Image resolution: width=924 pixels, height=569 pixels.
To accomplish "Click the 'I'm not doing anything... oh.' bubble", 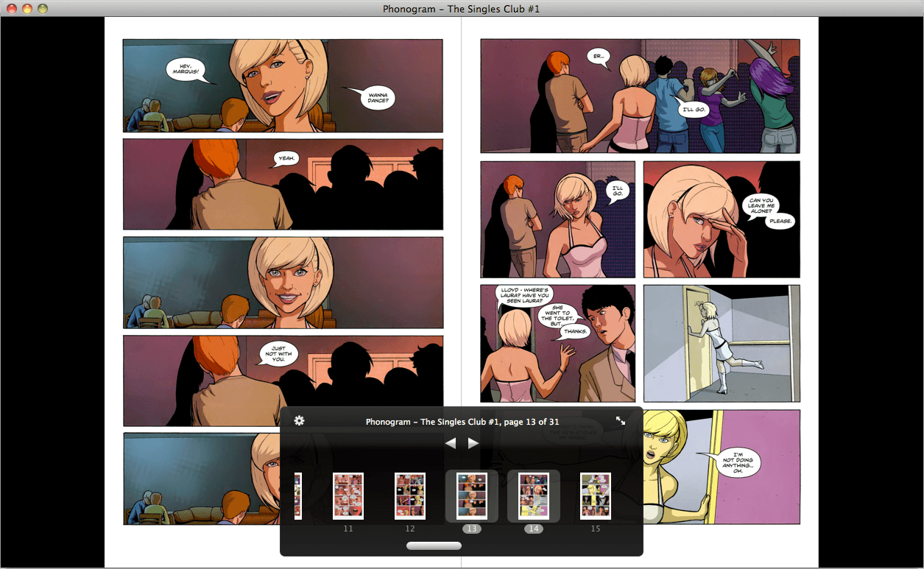I will tap(736, 462).
